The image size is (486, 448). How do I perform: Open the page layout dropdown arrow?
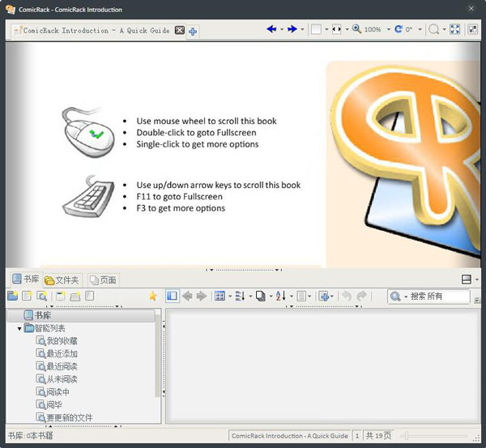326,29
